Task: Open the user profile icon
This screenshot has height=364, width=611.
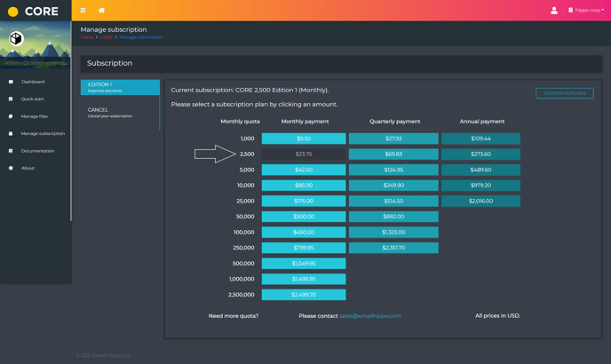Action: coord(554,11)
